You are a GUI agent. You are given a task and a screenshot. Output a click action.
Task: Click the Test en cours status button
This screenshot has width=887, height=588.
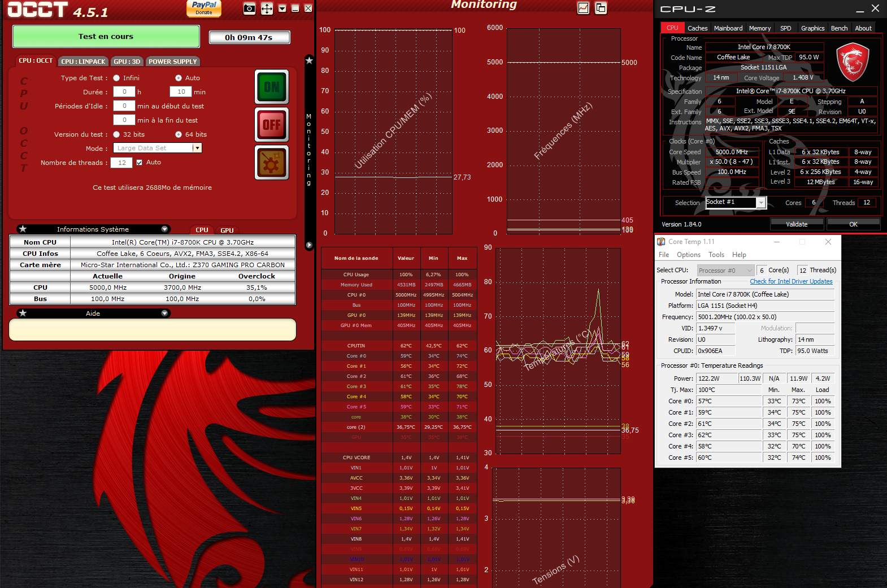click(x=106, y=37)
